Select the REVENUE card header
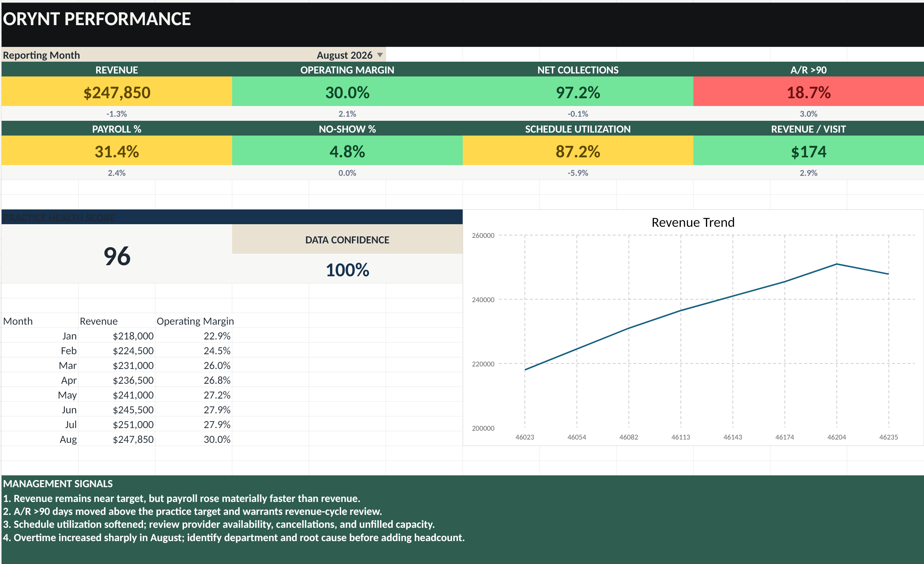The height and width of the screenshot is (564, 924). click(x=117, y=70)
